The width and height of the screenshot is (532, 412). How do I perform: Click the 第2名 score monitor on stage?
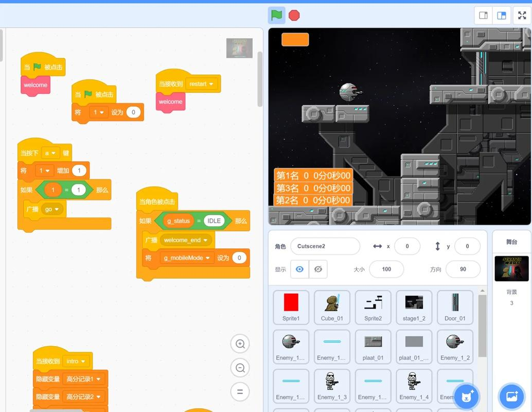pyautogui.click(x=312, y=200)
